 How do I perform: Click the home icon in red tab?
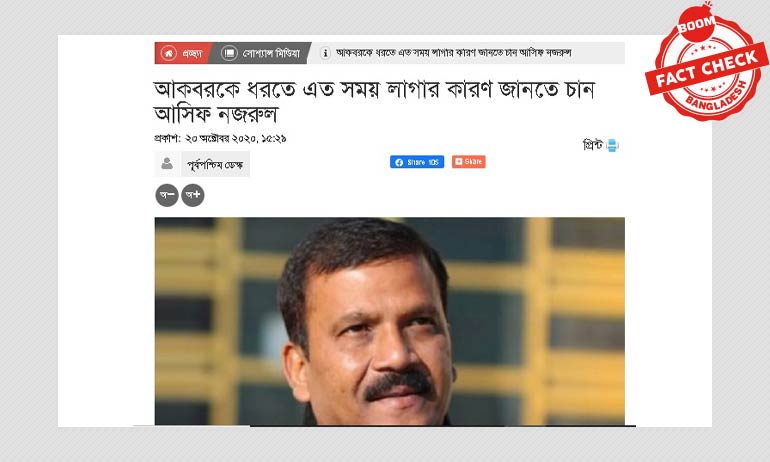pyautogui.click(x=168, y=53)
